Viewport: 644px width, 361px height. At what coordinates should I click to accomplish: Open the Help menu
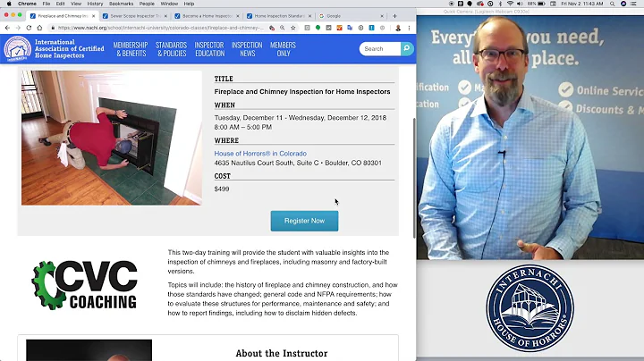click(189, 4)
